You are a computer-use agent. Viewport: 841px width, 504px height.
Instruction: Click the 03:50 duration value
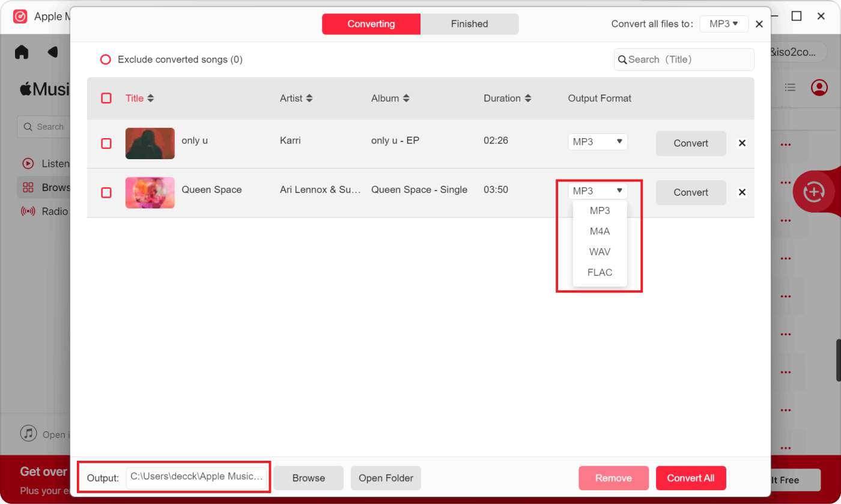[496, 190]
